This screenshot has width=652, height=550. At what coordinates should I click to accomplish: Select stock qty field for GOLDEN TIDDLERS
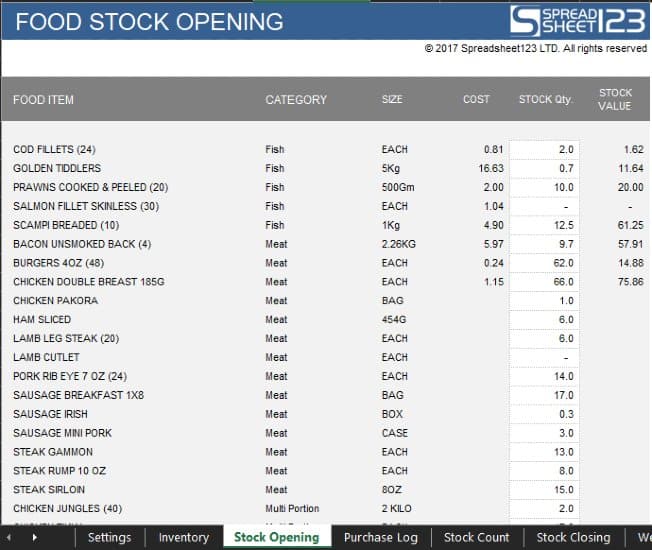tap(544, 168)
